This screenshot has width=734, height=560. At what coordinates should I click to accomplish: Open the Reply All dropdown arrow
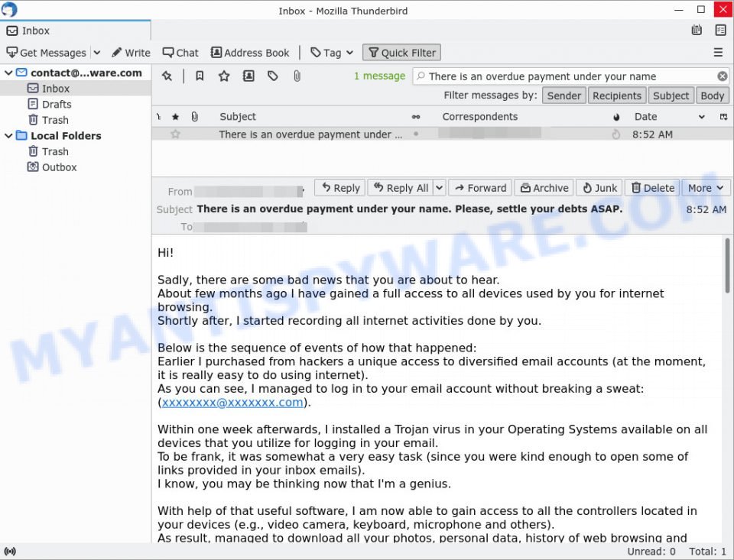click(439, 188)
